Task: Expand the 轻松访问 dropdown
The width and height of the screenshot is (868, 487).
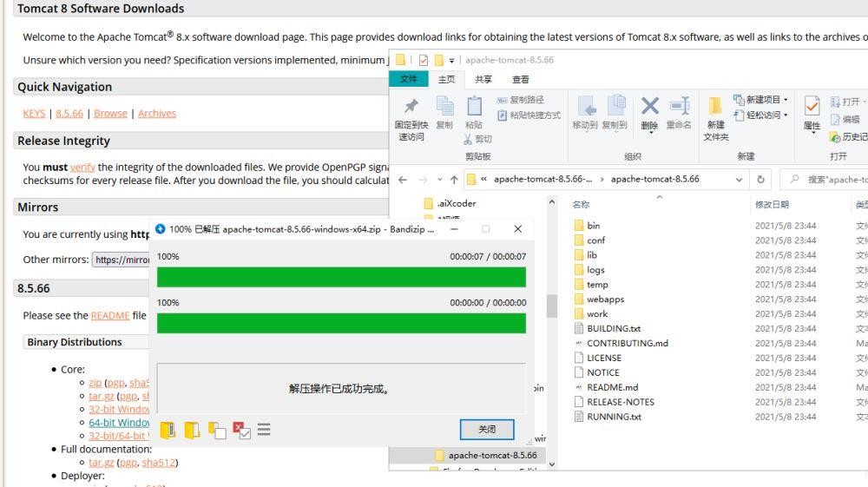Action: [x=760, y=115]
